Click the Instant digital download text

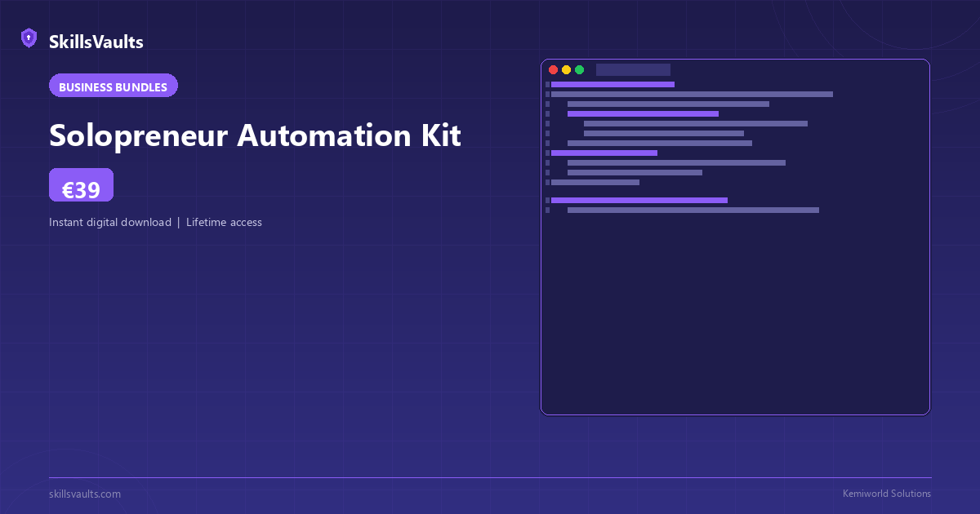coord(110,222)
